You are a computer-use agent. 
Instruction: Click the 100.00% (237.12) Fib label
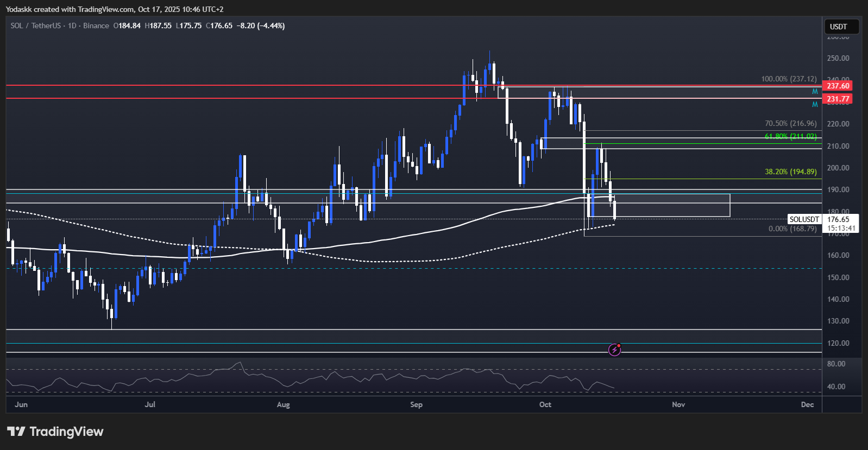click(x=789, y=79)
